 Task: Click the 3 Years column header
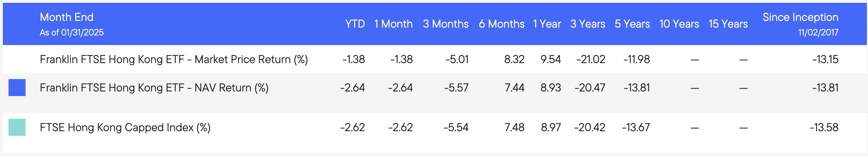(587, 24)
